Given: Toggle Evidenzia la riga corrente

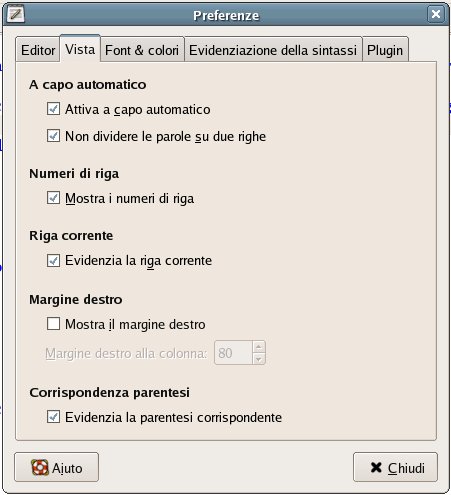Looking at the screenshot, I should click(x=53, y=260).
